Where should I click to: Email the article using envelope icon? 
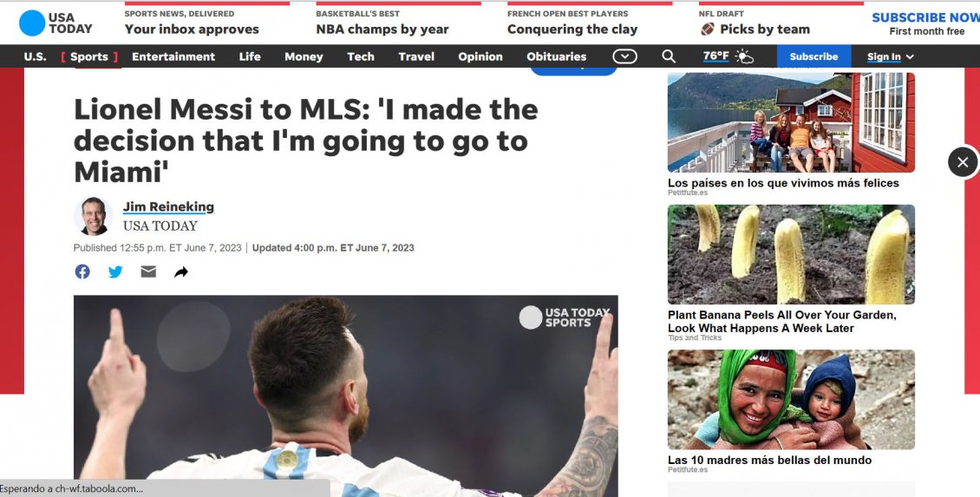[x=148, y=271]
